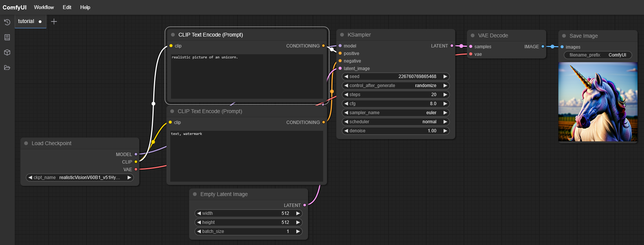Open the ckpt_name checkpoint selector
This screenshot has width=644, height=245.
coord(80,178)
